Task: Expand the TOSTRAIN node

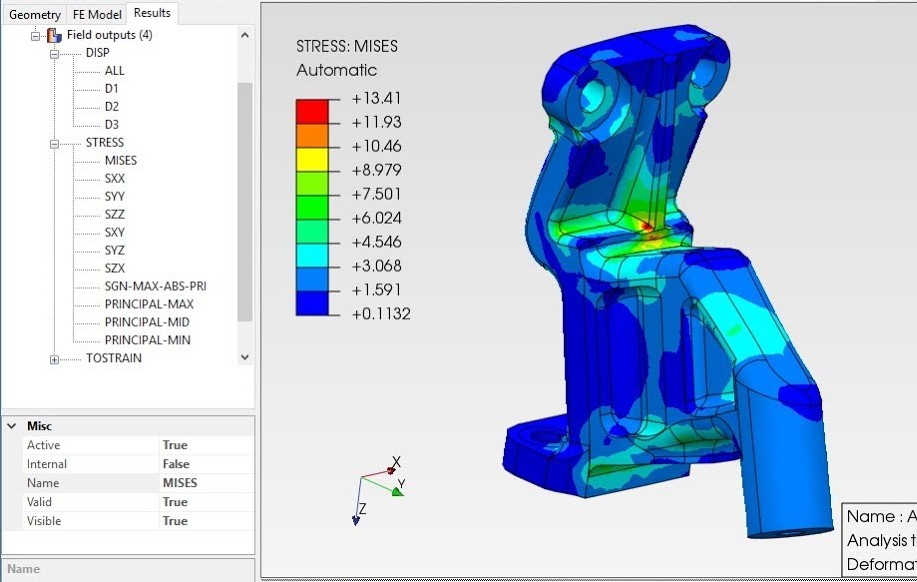Action: [x=55, y=358]
